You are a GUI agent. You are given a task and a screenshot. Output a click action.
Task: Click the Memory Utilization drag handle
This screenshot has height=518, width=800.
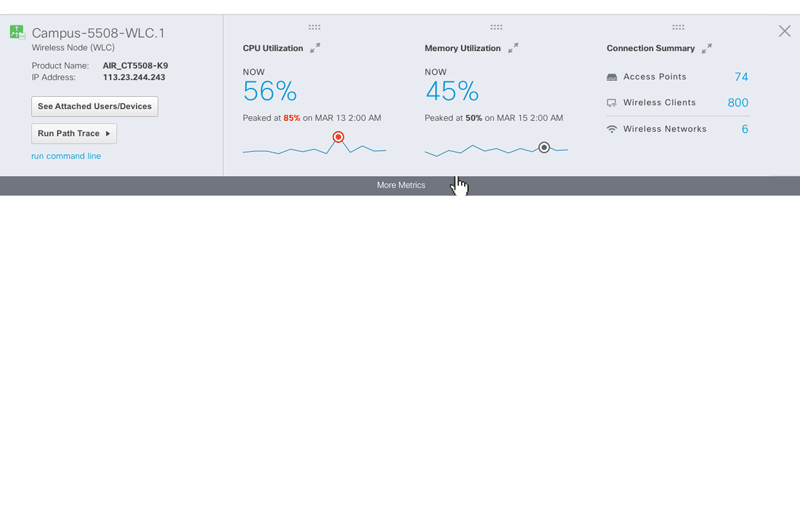tap(496, 27)
